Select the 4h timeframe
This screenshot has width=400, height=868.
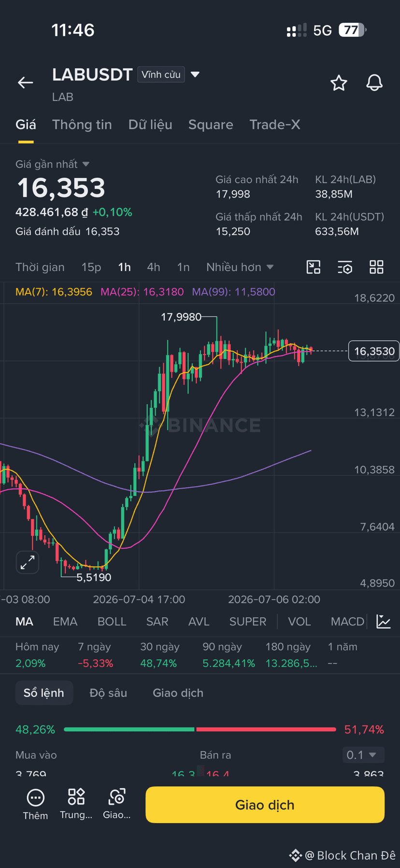pos(154,267)
